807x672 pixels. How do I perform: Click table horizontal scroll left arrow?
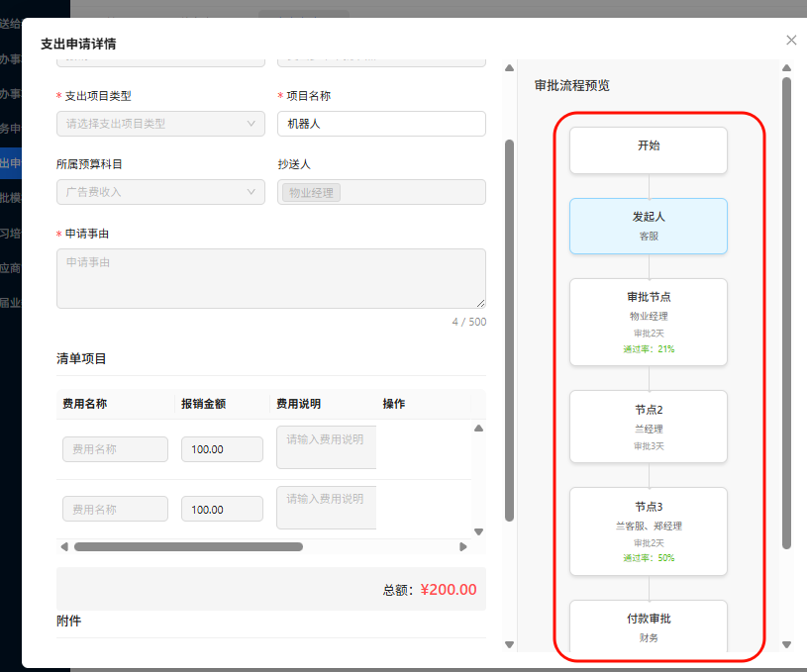64,546
